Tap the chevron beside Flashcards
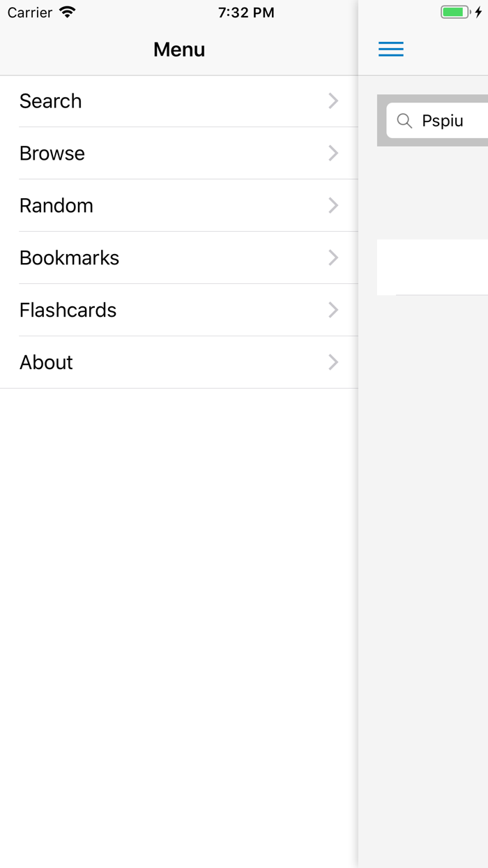Screen dimensions: 488x868 333,310
